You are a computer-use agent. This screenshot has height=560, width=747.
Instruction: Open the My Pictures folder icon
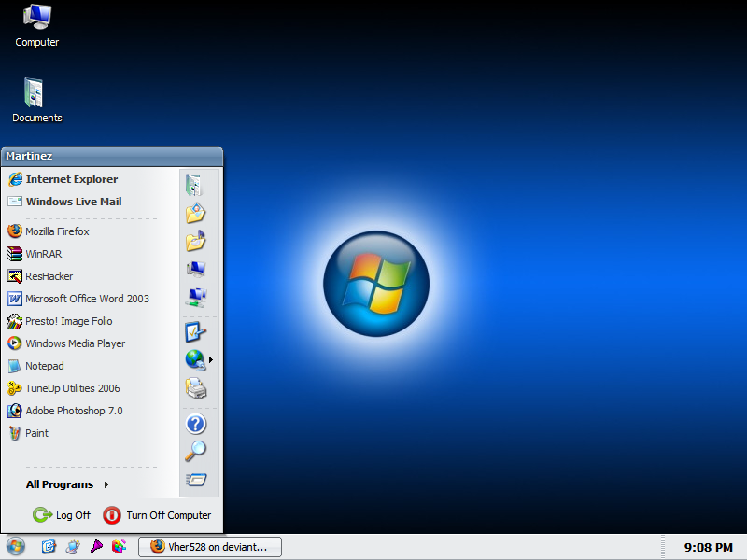pos(195,214)
